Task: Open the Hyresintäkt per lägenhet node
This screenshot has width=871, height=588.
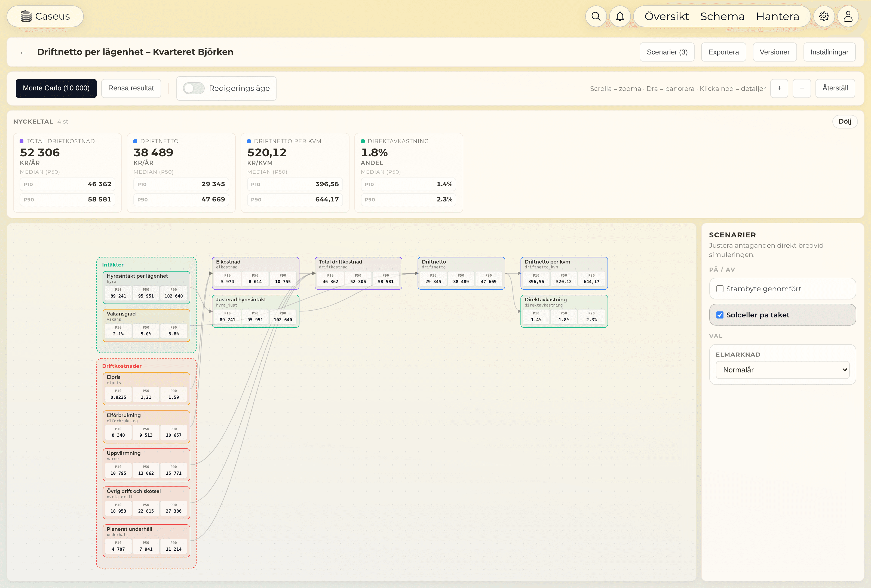Action: [x=146, y=287]
